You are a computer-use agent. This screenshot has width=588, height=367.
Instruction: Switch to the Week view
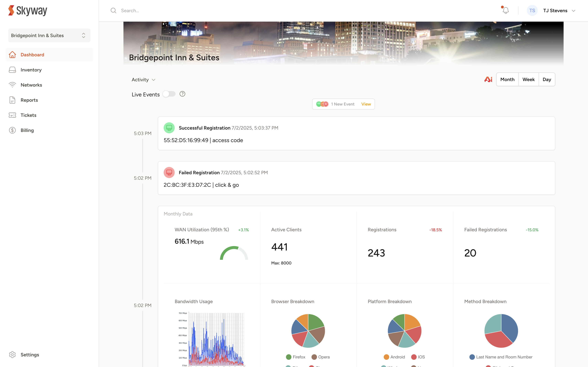click(528, 79)
